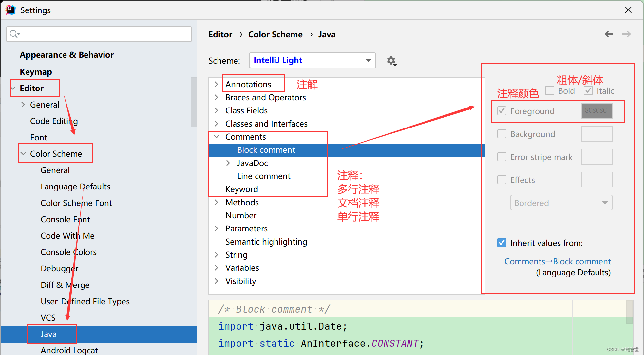Go back with the left arrow icon
The height and width of the screenshot is (355, 644).
click(x=609, y=34)
